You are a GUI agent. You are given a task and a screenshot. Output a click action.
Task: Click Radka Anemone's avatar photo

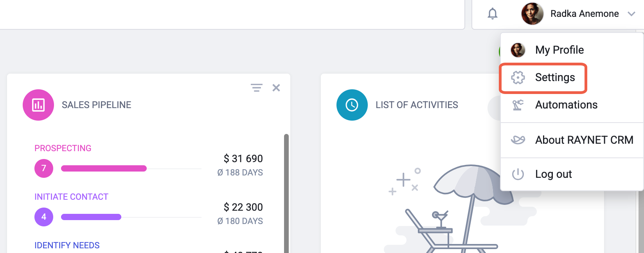click(x=532, y=14)
